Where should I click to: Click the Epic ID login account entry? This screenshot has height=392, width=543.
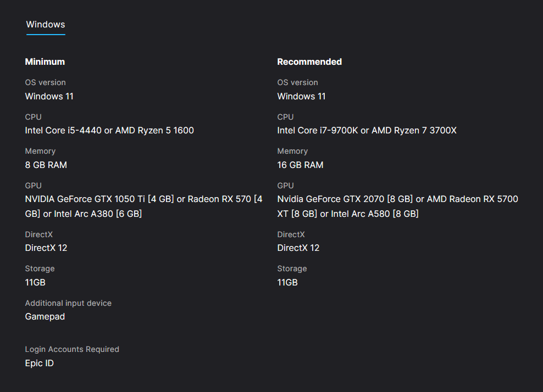[x=40, y=363]
